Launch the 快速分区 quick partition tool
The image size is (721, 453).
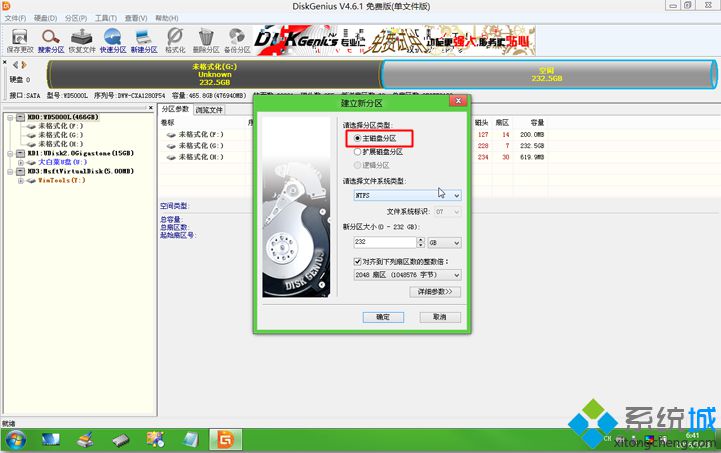coord(113,41)
